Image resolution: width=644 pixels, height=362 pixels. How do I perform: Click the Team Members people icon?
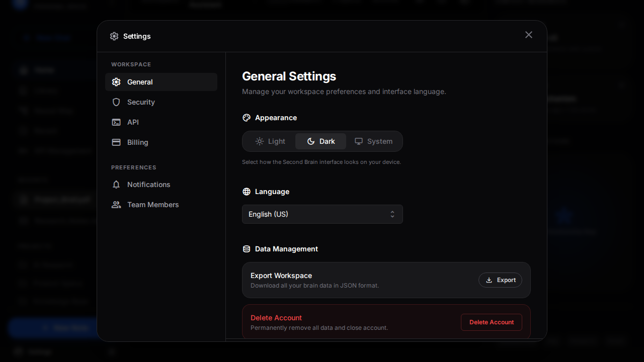click(x=116, y=205)
